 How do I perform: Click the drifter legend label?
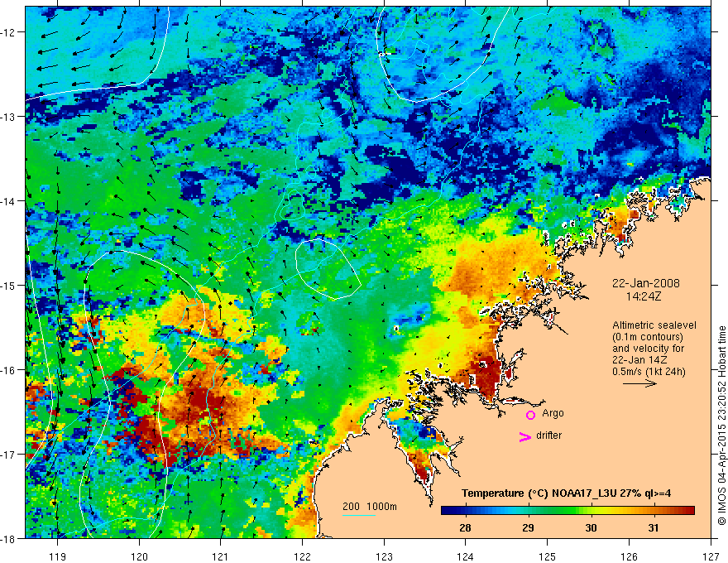[x=548, y=435]
